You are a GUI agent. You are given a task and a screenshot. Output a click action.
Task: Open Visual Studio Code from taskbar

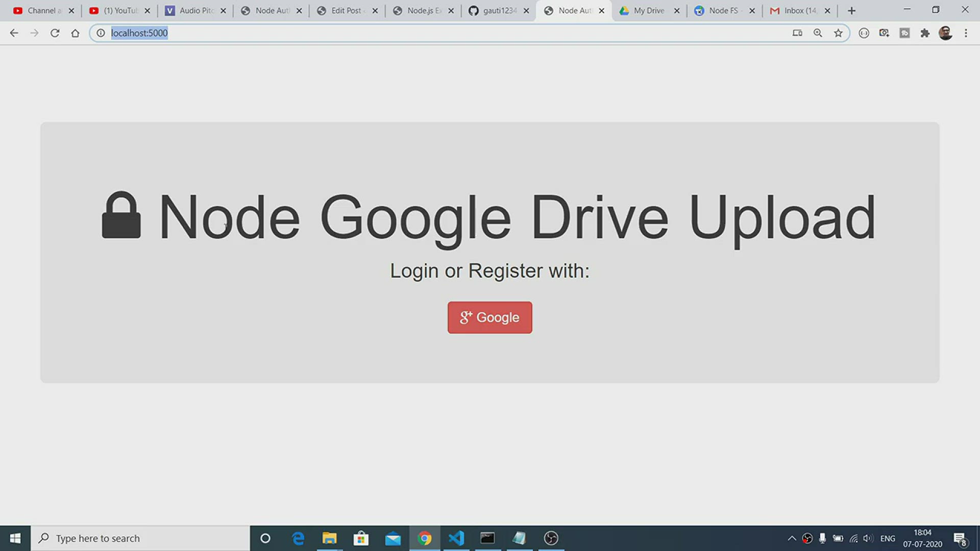pos(456,538)
